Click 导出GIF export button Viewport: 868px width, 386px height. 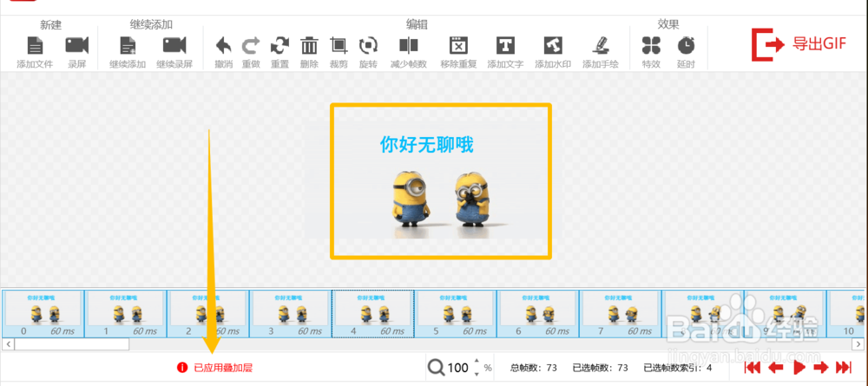coord(799,44)
